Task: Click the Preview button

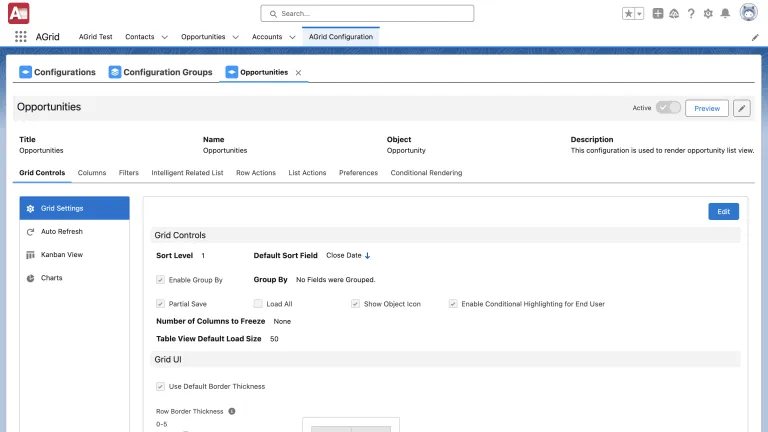Action: 707,108
